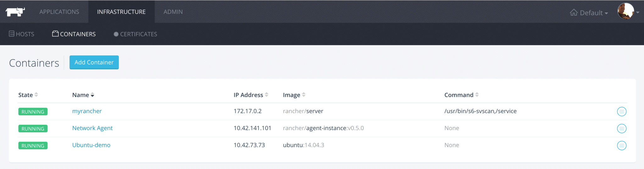The image size is (644, 169).
Task: Open the myrancher container link
Action: pos(87,111)
